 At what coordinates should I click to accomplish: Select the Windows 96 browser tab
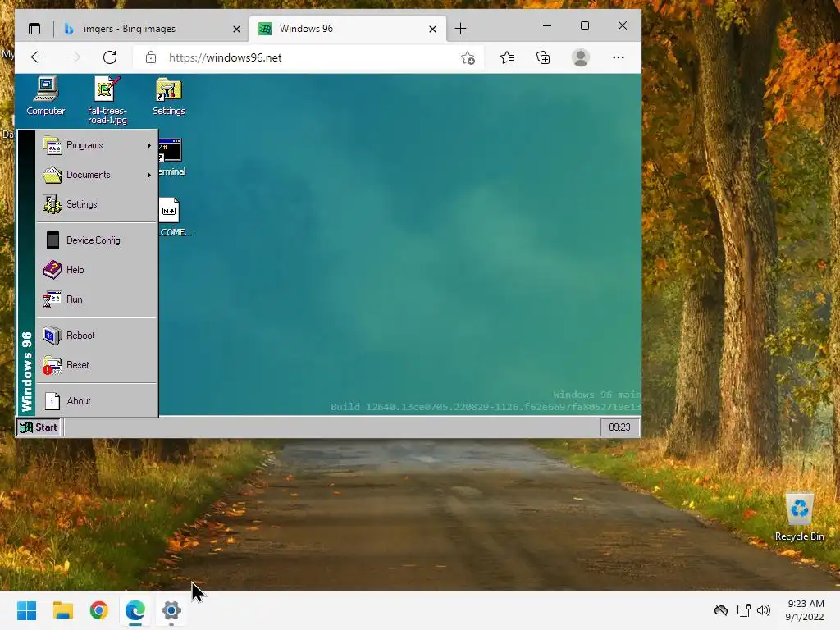347,29
